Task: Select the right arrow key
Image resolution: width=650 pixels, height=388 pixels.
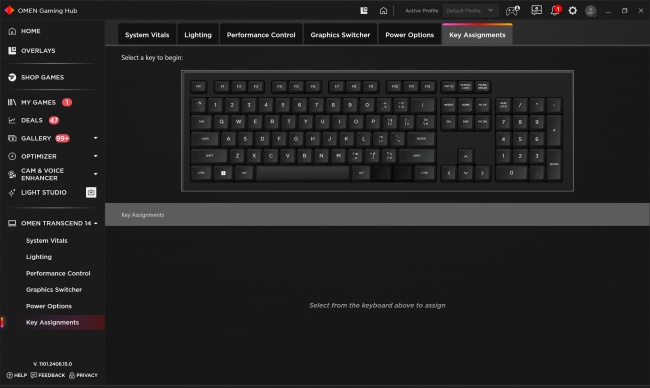Action: pyautogui.click(x=482, y=173)
